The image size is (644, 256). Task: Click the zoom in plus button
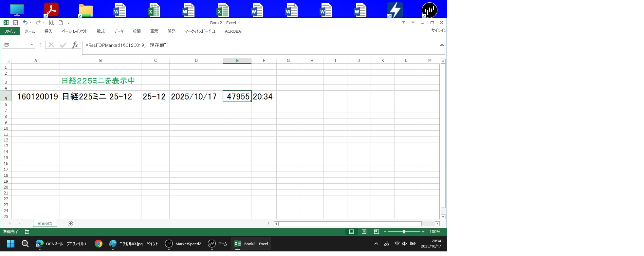point(423,232)
